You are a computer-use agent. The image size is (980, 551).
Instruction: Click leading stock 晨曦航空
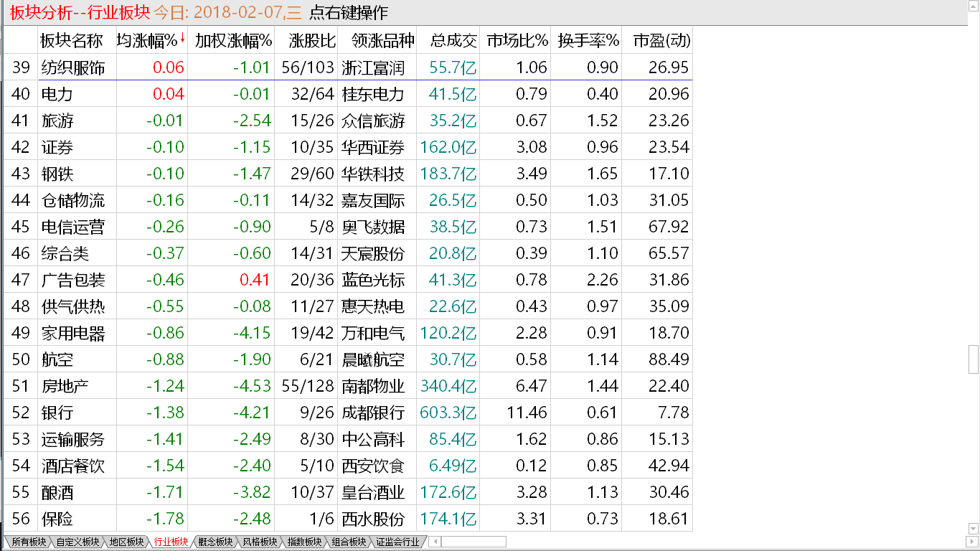(x=373, y=359)
